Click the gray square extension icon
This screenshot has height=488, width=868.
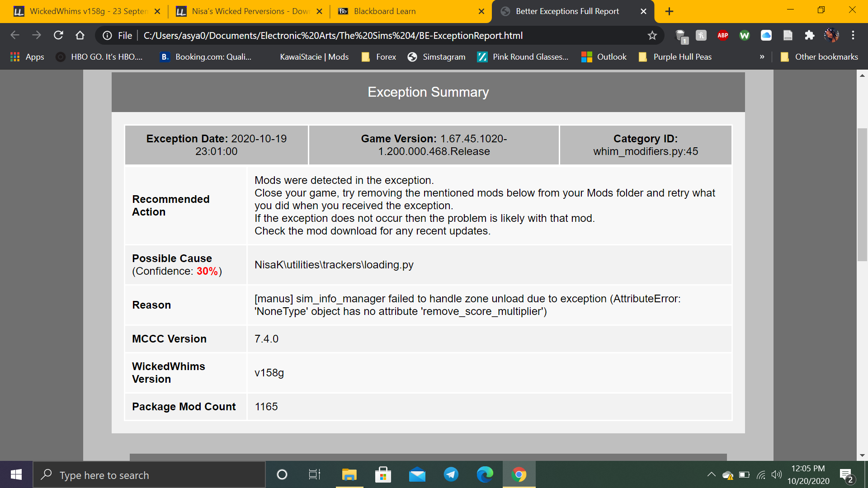pos(701,35)
